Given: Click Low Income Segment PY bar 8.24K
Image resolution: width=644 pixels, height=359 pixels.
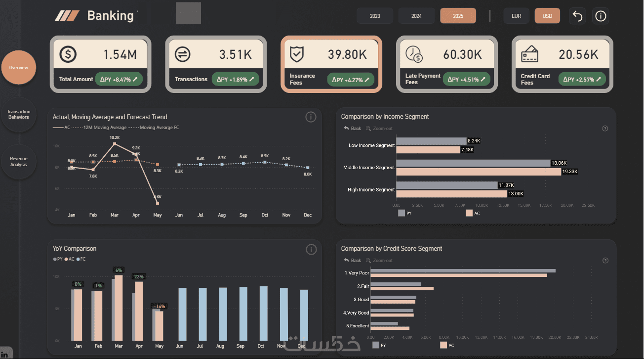Looking at the screenshot, I should pos(431,141).
